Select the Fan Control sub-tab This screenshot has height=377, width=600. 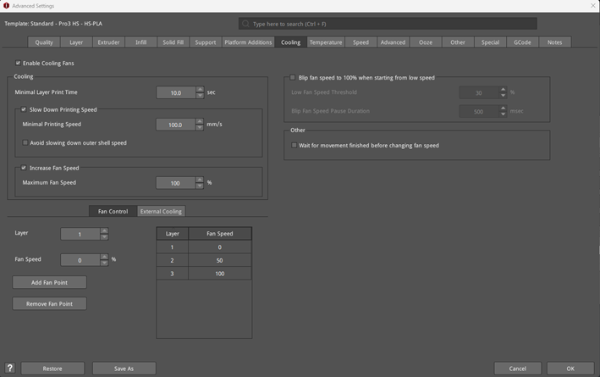click(x=113, y=211)
